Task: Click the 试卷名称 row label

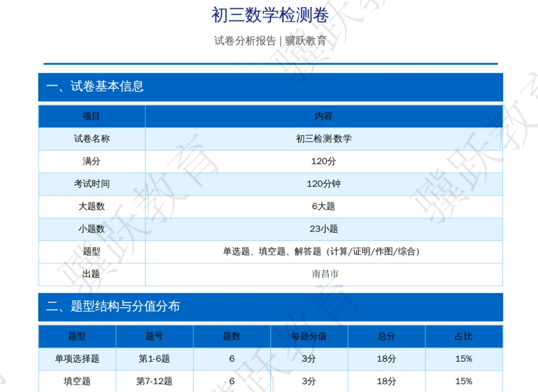Action: pos(91,138)
